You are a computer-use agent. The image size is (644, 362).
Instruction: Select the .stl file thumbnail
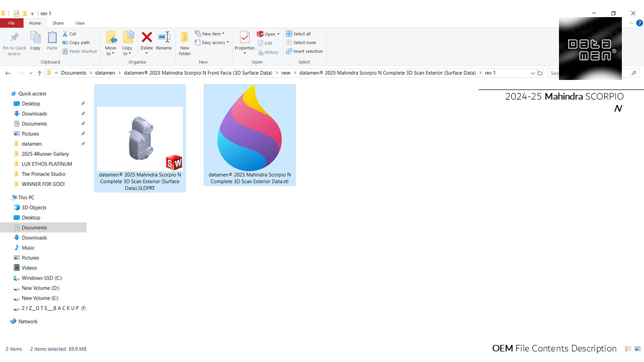[250, 135]
